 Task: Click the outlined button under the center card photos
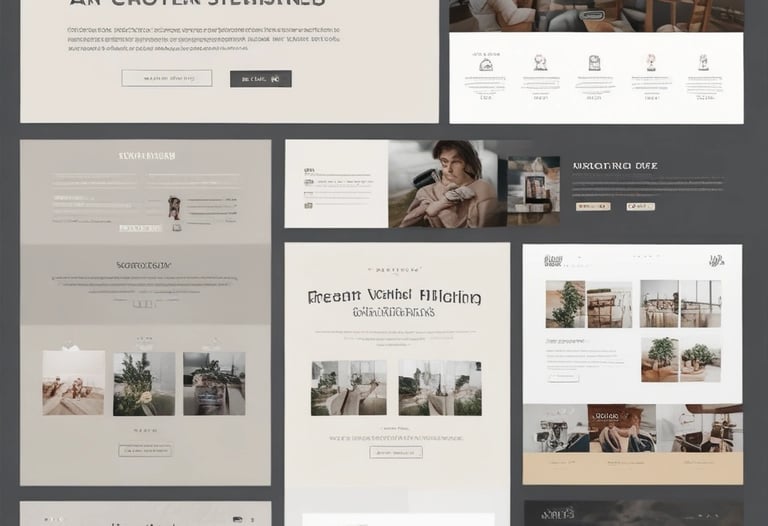coord(396,453)
